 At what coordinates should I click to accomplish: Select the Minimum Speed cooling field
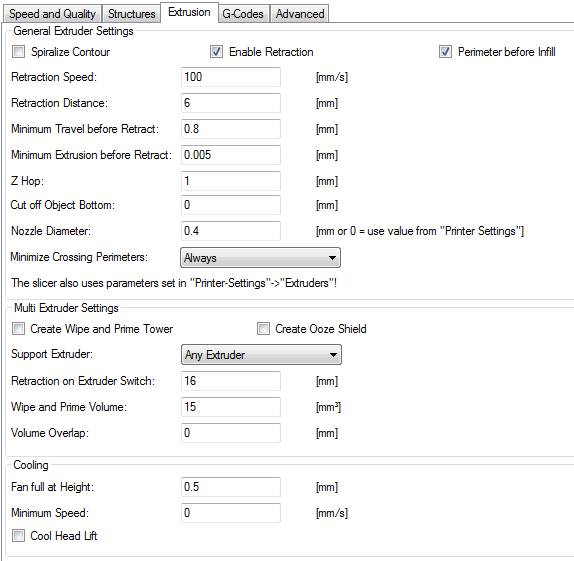(231, 513)
